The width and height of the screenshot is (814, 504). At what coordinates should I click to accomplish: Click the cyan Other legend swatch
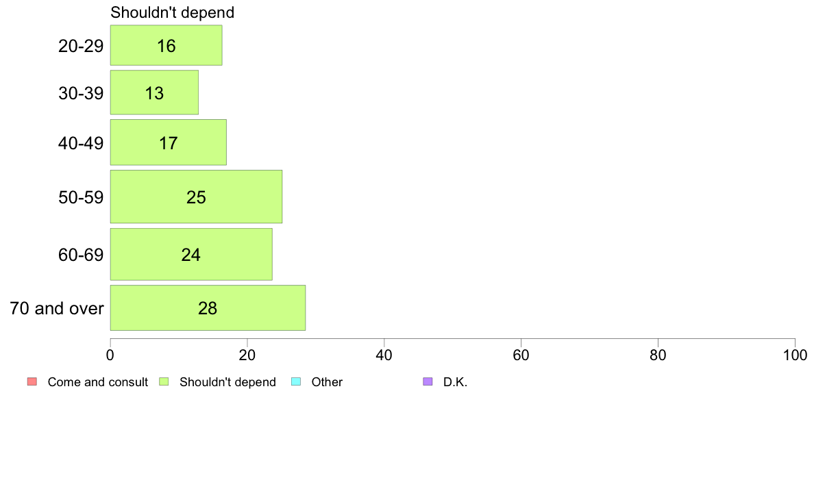(295, 382)
